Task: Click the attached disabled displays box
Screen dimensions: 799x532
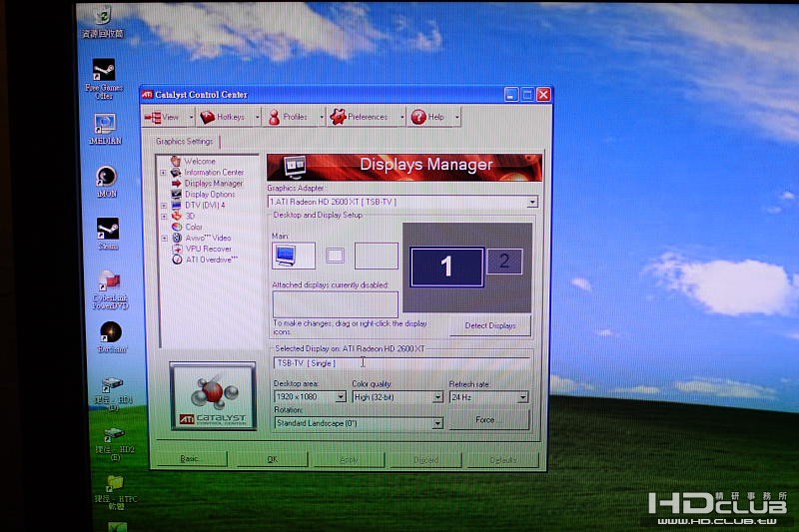Action: point(335,304)
